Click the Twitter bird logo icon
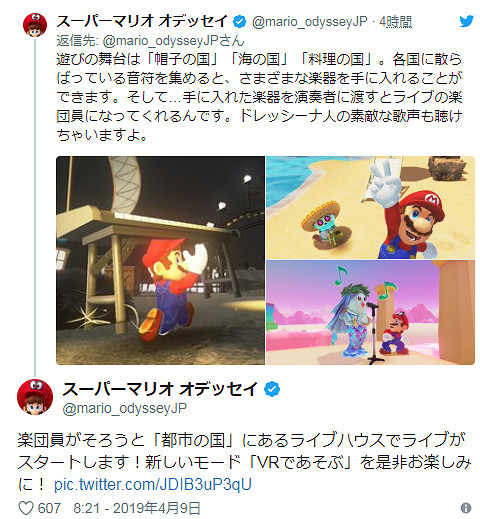This screenshot has height=519, width=480. [466, 21]
